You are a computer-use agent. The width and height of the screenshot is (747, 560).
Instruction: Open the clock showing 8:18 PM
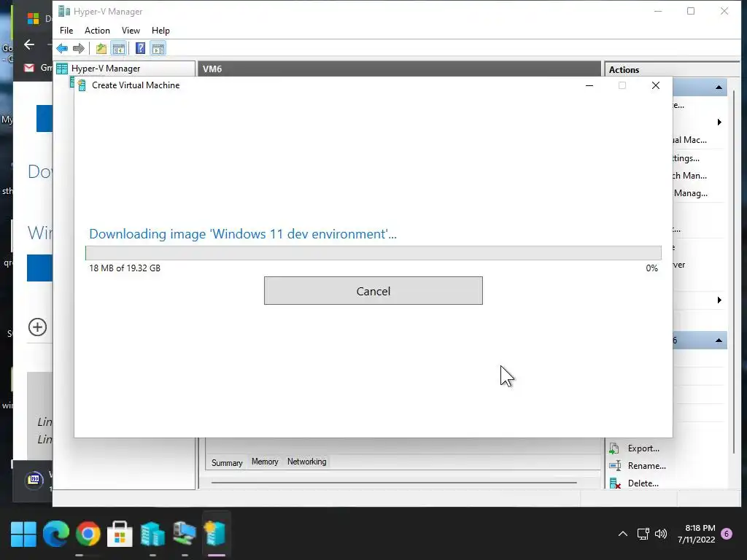(x=696, y=534)
